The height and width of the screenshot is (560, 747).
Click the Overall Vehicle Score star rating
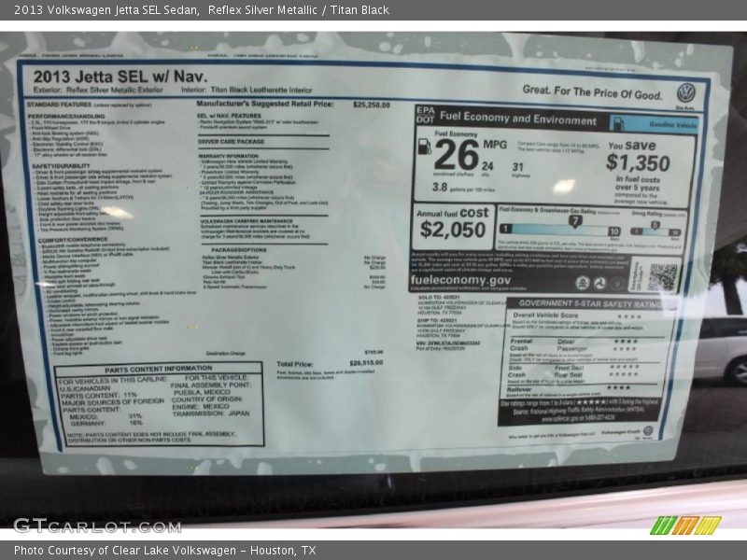tap(628, 316)
